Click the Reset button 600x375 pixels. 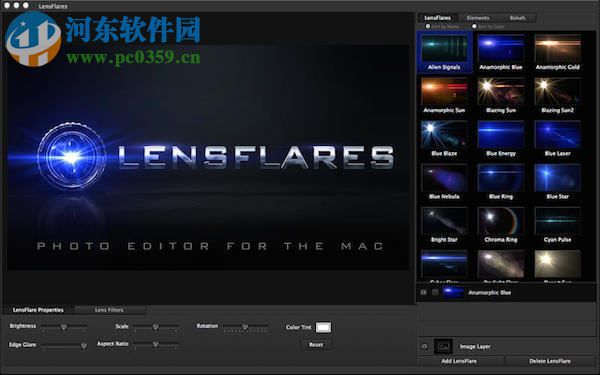tap(316, 345)
